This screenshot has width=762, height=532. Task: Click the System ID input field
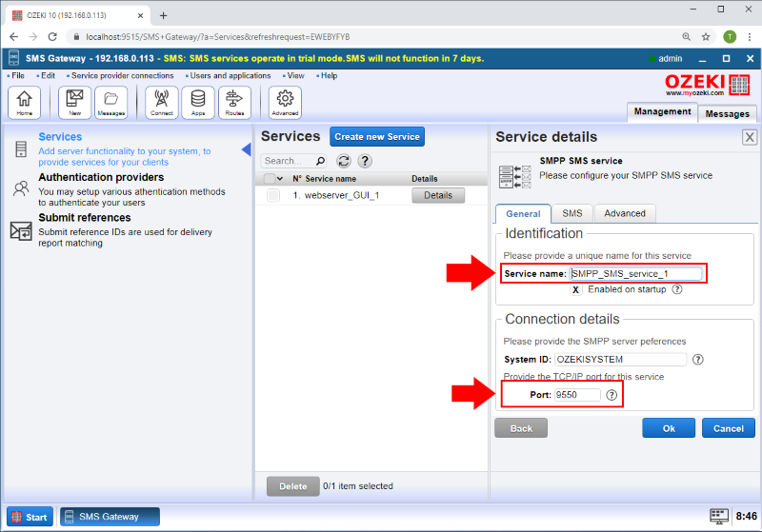[x=621, y=359]
